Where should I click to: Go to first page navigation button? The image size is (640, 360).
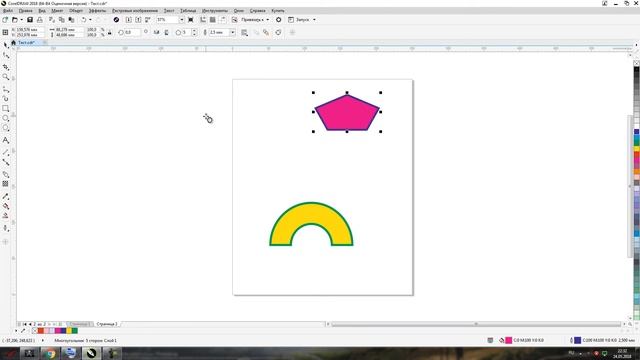[x=24, y=324]
